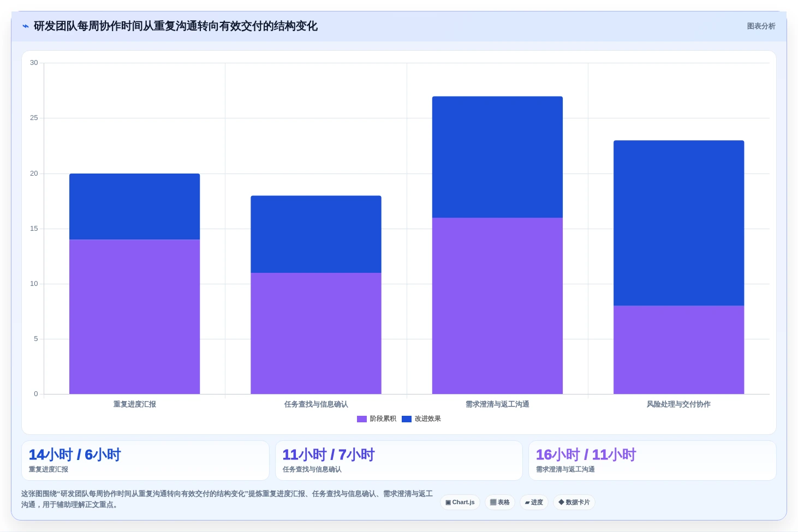
Task: Click the chart title text 研发团队每周协作时间
Action: (x=88, y=26)
